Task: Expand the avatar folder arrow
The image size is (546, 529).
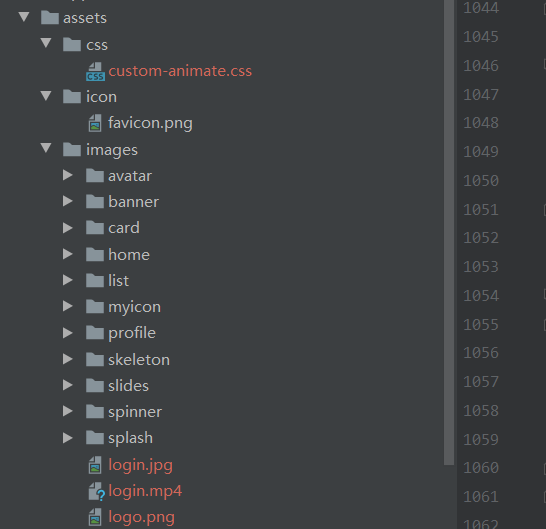Action: point(68,175)
